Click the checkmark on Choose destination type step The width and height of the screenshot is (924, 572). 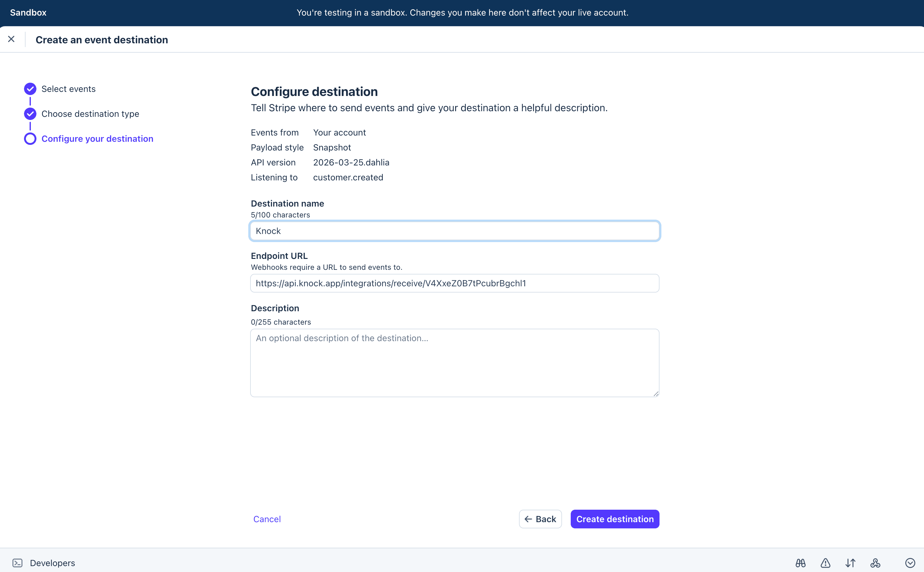[x=30, y=113]
